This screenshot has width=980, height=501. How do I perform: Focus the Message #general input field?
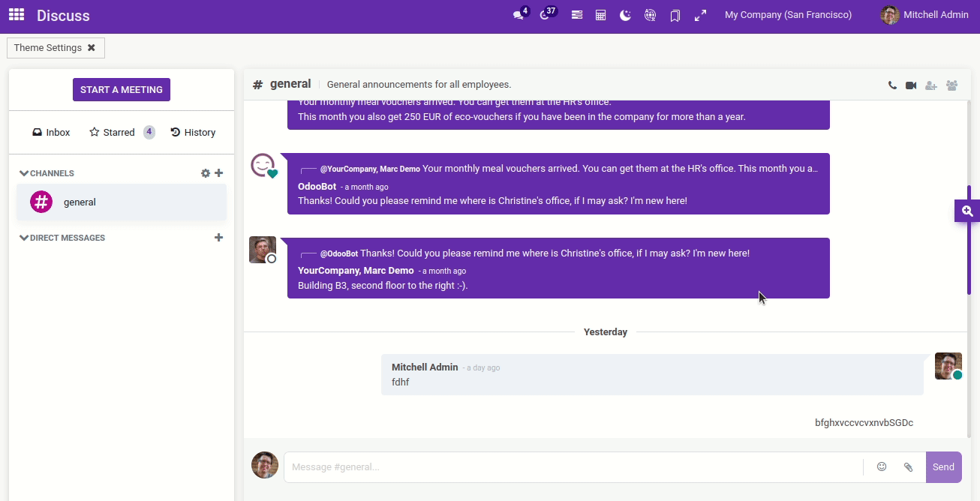point(573,467)
